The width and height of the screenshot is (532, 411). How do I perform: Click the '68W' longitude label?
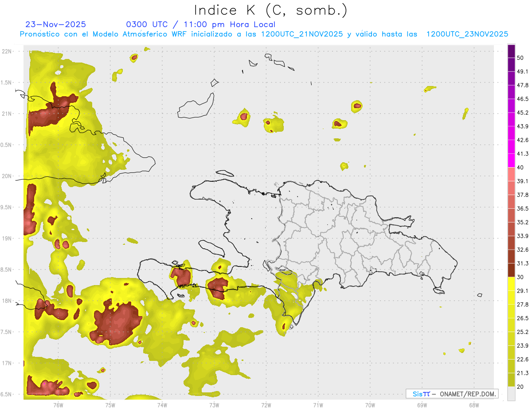(x=474, y=405)
